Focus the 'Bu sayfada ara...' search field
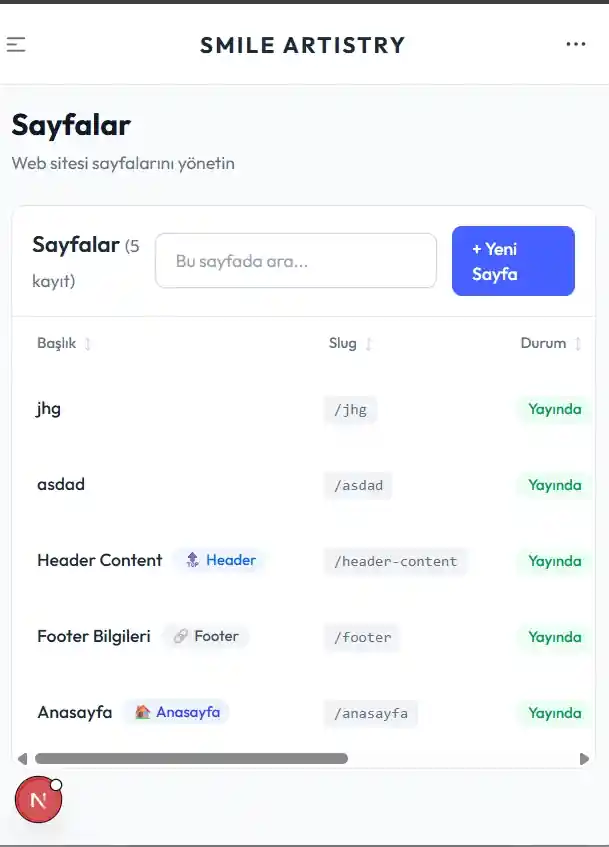 pos(296,261)
